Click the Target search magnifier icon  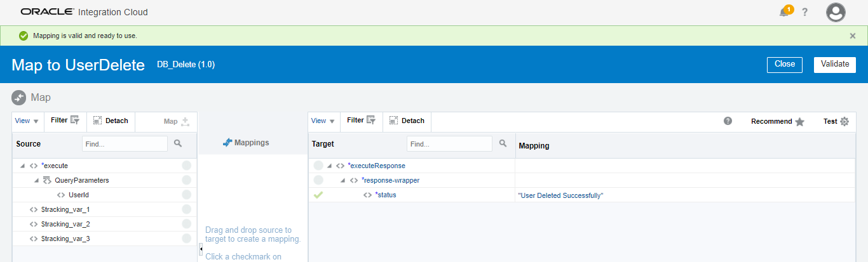503,144
